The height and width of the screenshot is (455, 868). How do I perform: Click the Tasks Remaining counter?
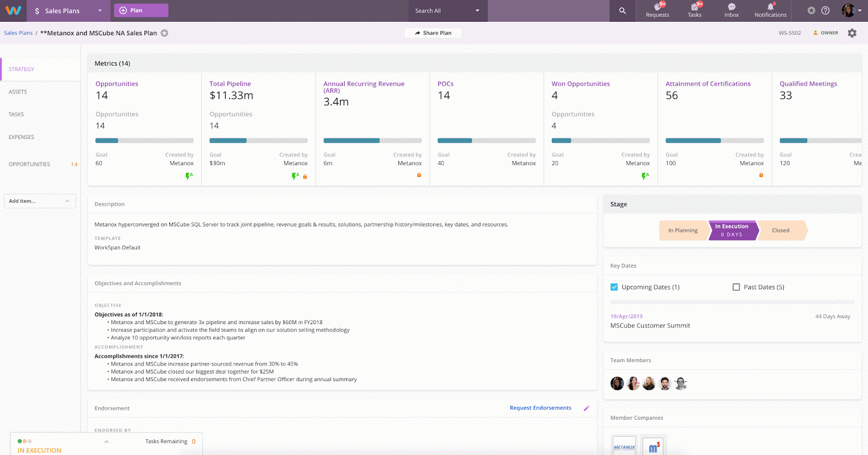tap(170, 441)
